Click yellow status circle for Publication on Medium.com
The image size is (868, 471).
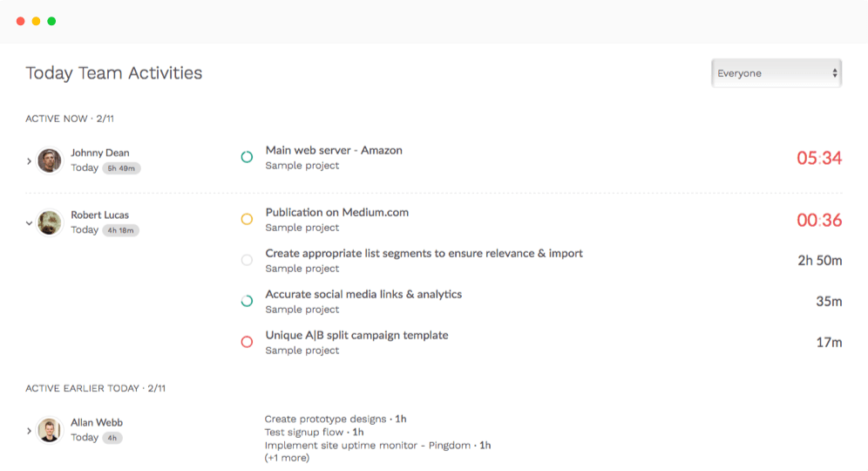[247, 219]
